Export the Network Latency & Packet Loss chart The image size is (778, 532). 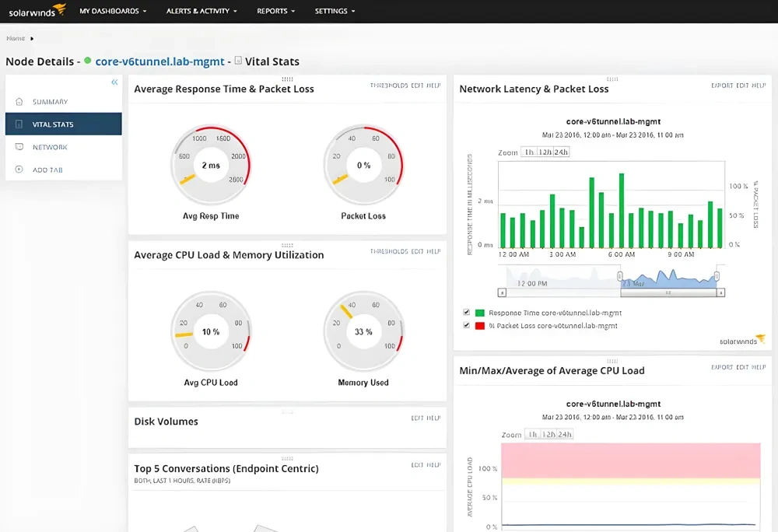722,86
